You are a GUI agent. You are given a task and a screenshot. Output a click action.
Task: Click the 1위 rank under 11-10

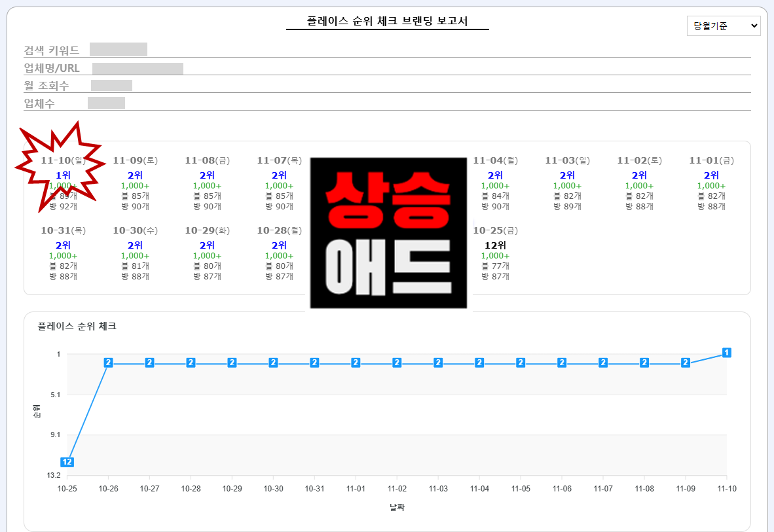pyautogui.click(x=63, y=175)
